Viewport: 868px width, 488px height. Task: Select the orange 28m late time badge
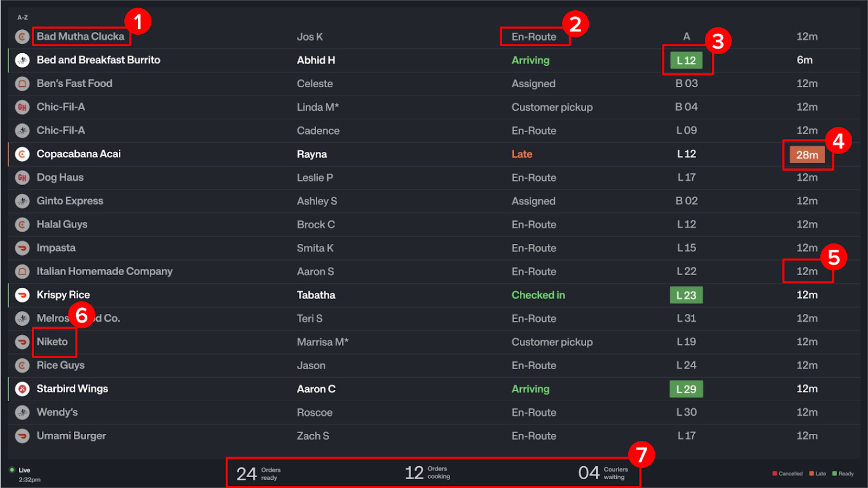click(807, 155)
